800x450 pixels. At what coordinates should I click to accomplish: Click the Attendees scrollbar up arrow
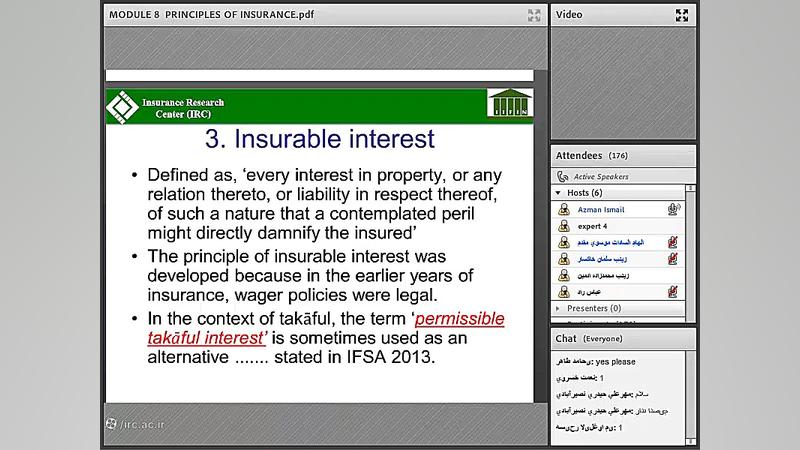coord(690,188)
